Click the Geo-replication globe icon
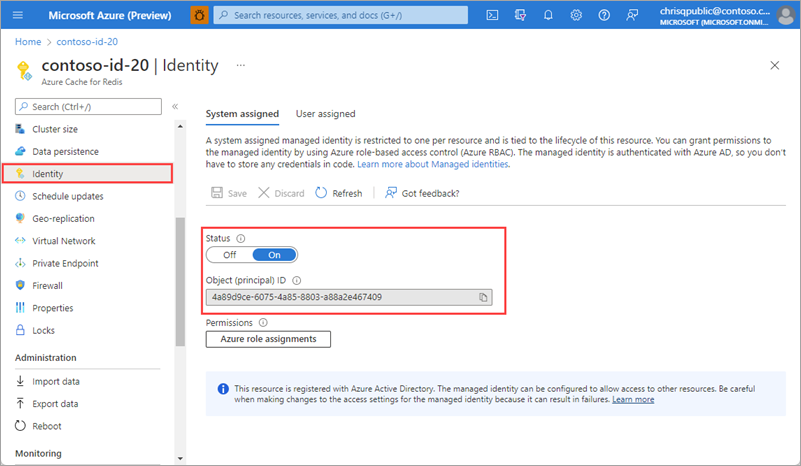Viewport: 801px width, 466px height. click(20, 218)
